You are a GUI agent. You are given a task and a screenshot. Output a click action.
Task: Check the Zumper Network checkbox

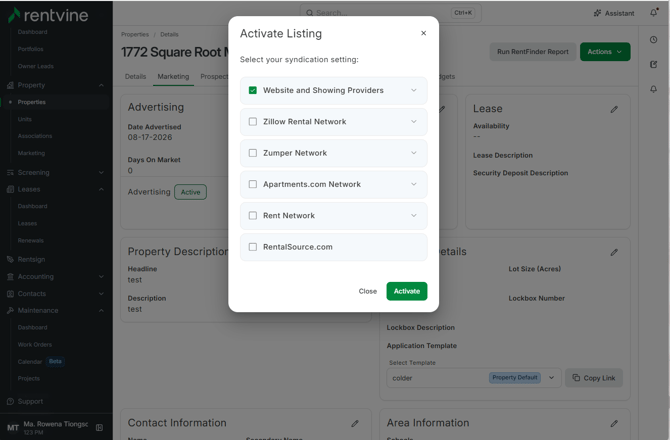(x=253, y=153)
